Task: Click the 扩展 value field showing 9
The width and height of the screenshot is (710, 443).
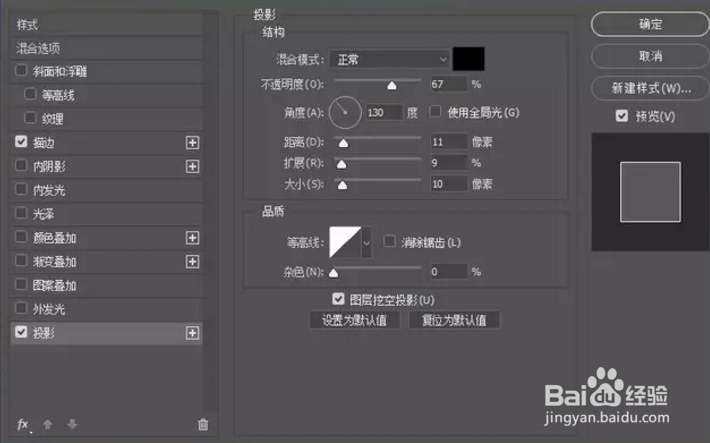Action: pos(448,163)
